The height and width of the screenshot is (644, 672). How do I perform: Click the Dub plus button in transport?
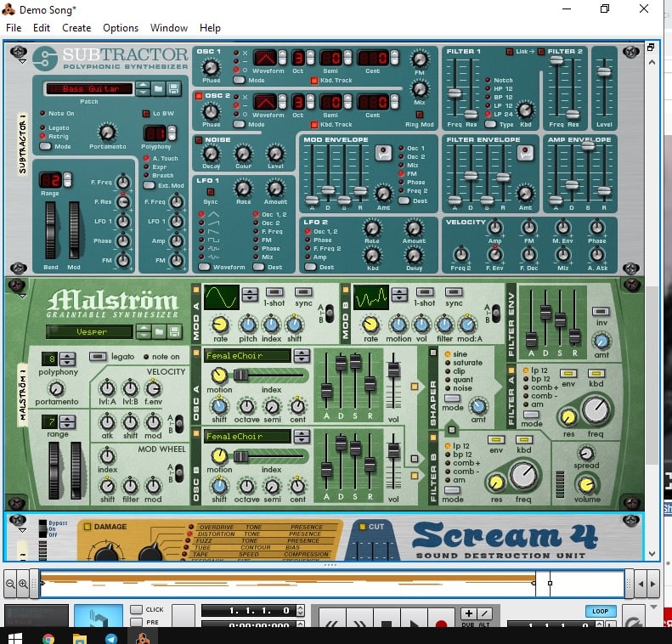click(x=468, y=613)
